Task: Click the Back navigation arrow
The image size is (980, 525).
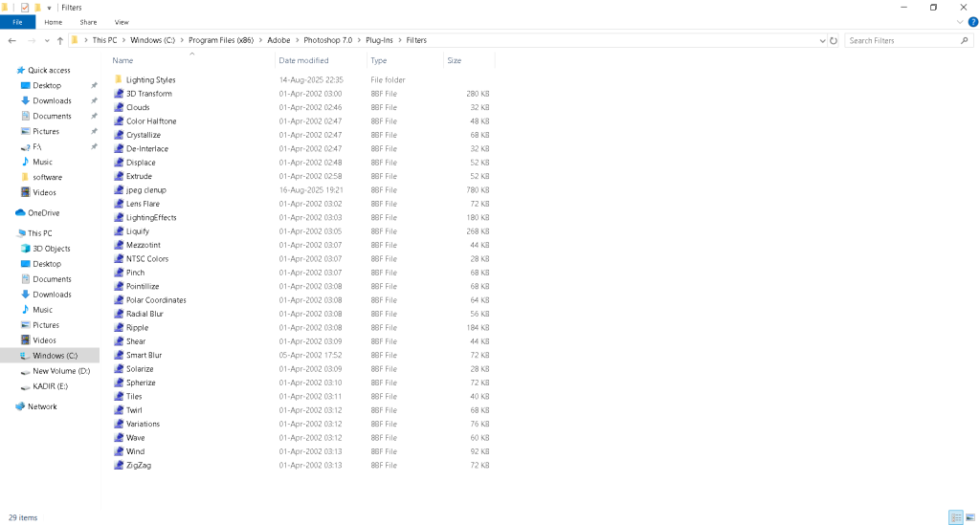Action: [x=11, y=40]
